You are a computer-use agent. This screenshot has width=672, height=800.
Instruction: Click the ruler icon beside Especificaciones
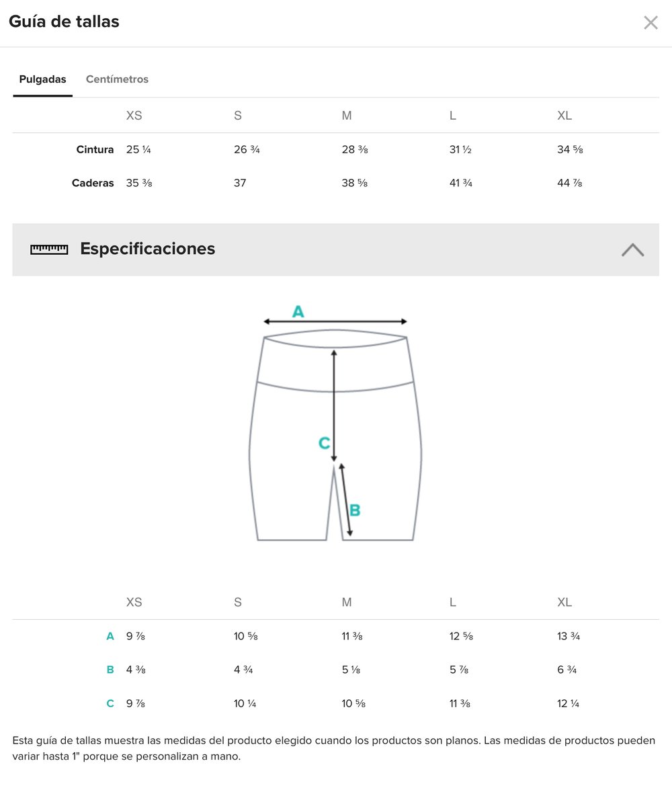(49, 249)
